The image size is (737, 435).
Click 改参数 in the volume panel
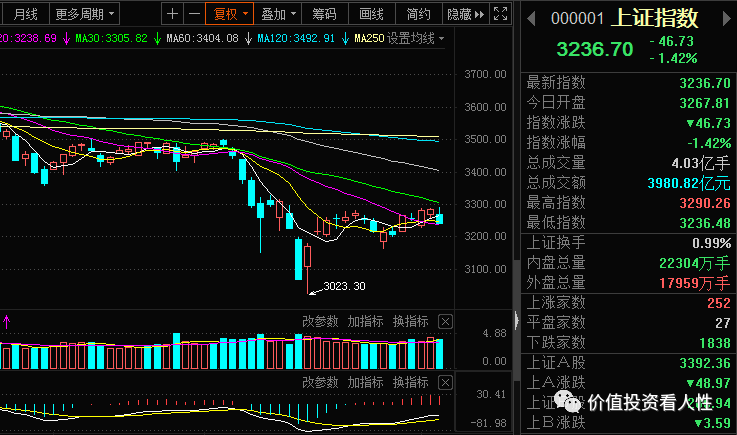320,322
